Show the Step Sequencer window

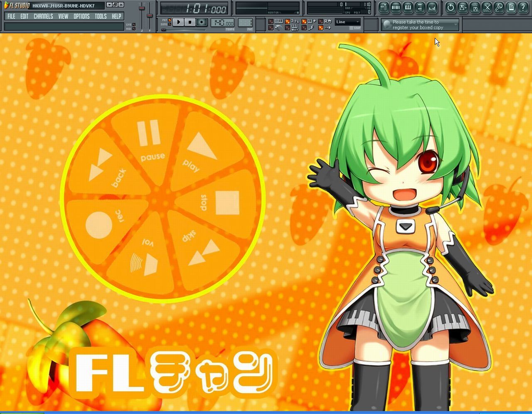pyautogui.click(x=396, y=7)
